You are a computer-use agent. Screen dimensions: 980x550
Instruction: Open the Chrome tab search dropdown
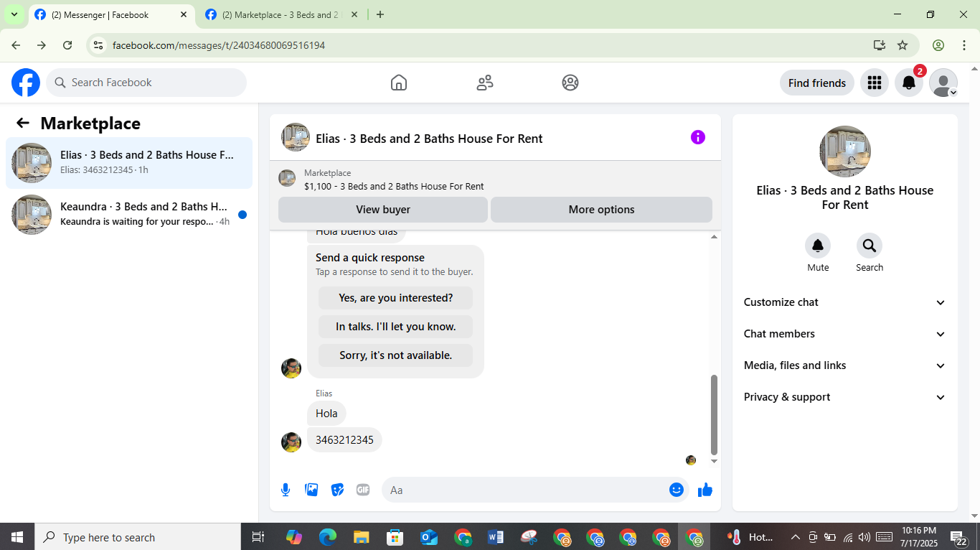pyautogui.click(x=14, y=14)
